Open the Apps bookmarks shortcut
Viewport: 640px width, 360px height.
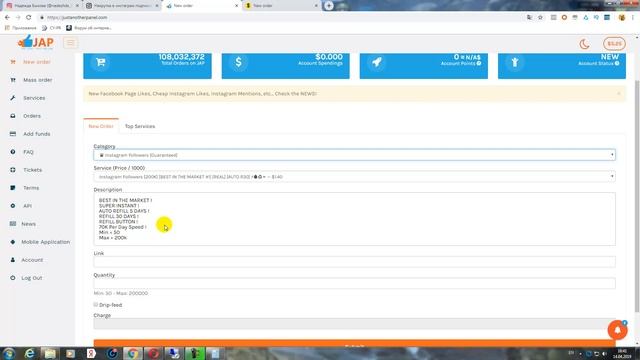20,28
